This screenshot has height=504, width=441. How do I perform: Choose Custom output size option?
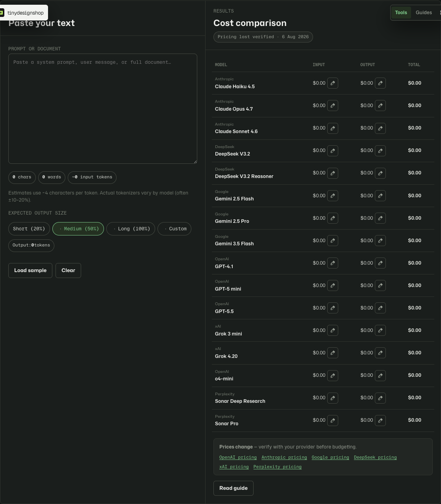(174, 229)
